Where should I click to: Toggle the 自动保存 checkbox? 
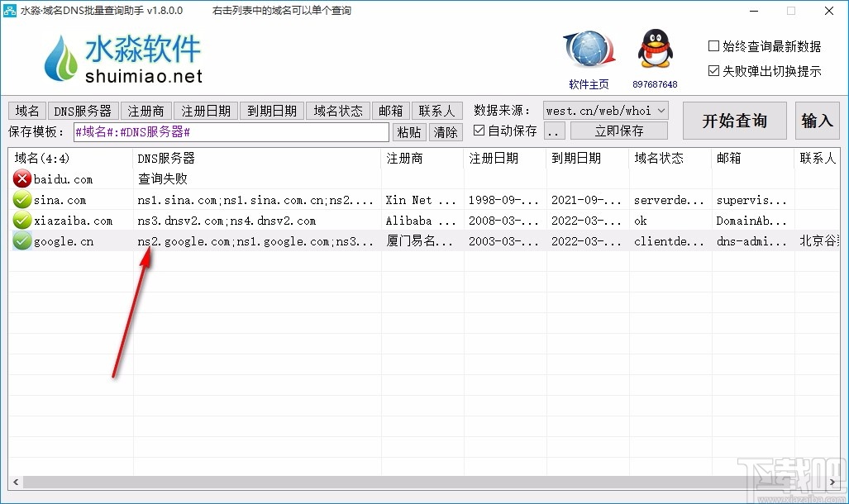tap(480, 130)
